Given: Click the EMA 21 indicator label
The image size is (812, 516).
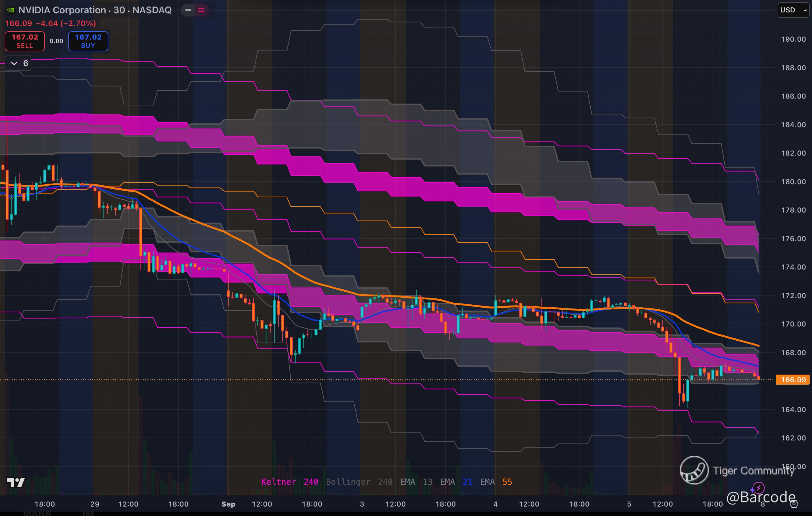Looking at the screenshot, I should click(456, 482).
